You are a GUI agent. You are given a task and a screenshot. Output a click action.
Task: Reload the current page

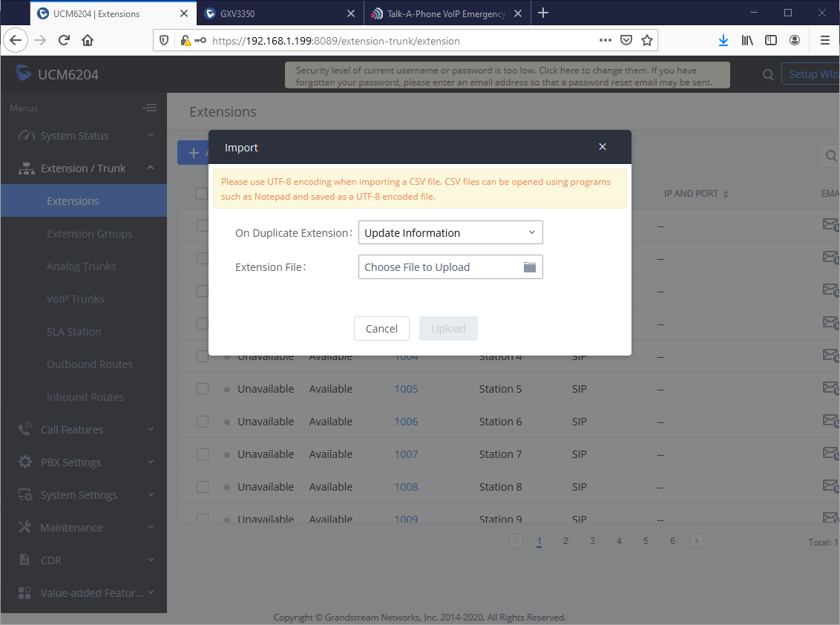(x=64, y=40)
